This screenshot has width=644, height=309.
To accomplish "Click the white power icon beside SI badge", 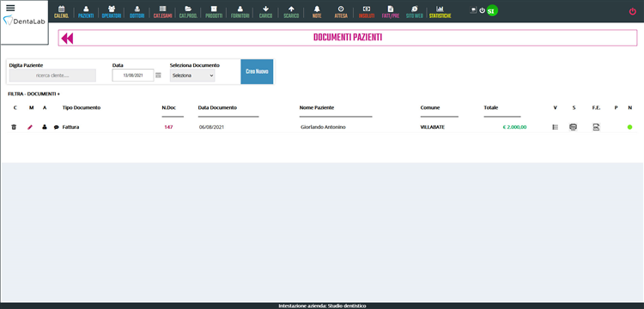I will tap(483, 10).
